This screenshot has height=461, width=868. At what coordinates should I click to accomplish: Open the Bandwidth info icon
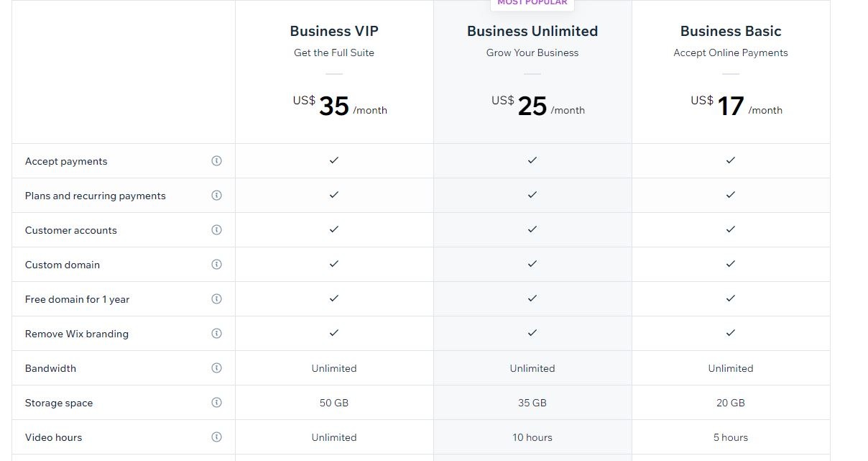coord(216,368)
